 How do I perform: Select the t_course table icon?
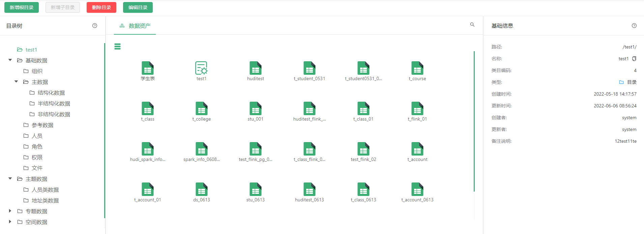click(x=417, y=68)
